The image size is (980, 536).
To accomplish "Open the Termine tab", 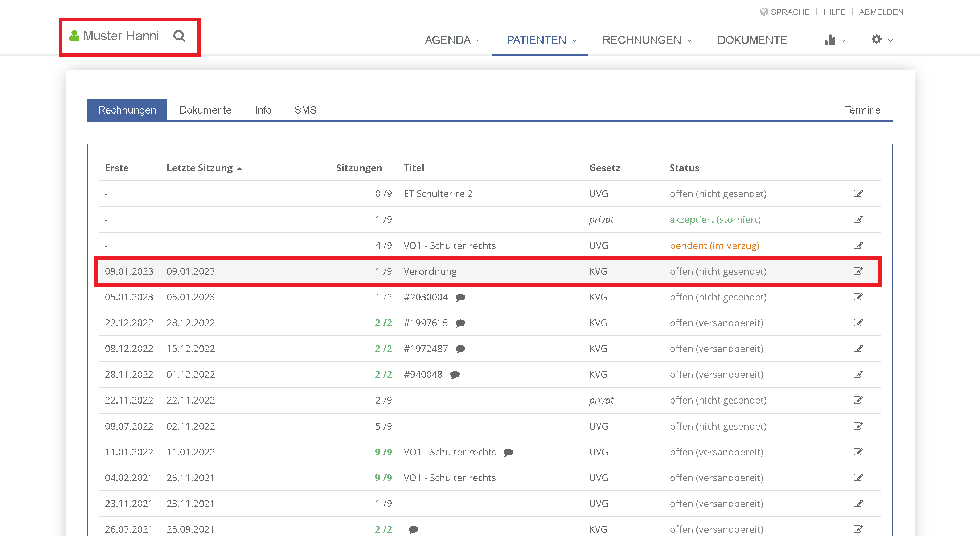I will coord(862,110).
